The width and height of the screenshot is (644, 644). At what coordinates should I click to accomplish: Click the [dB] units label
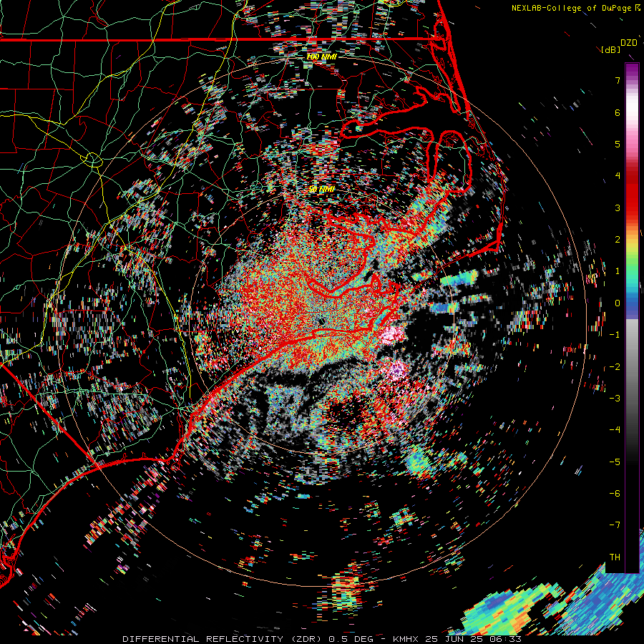point(611,50)
